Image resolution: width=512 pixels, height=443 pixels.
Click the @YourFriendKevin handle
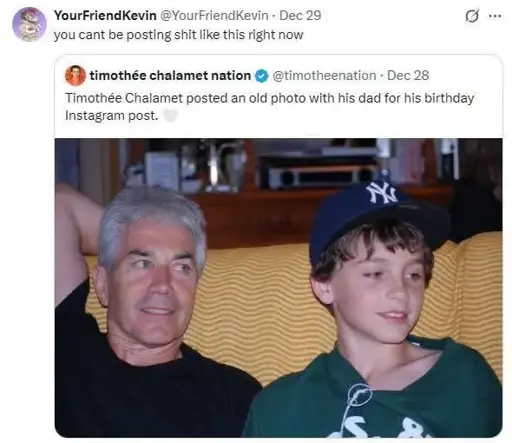pos(214,15)
